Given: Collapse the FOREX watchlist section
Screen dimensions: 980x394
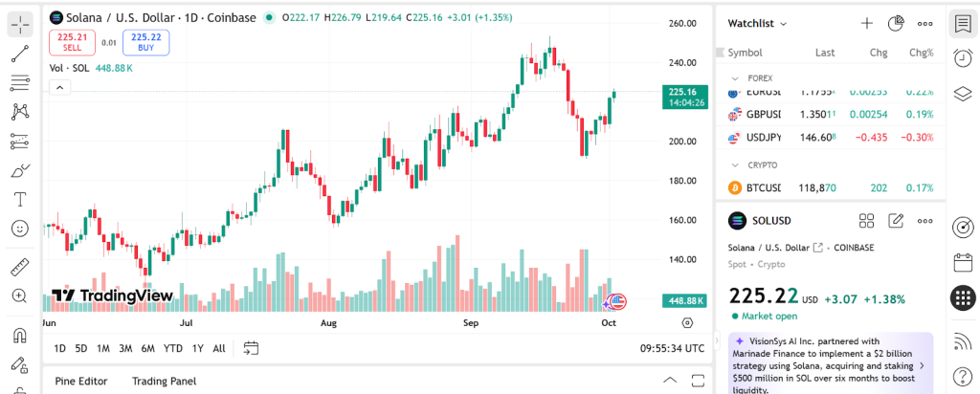Looking at the screenshot, I should 735,77.
